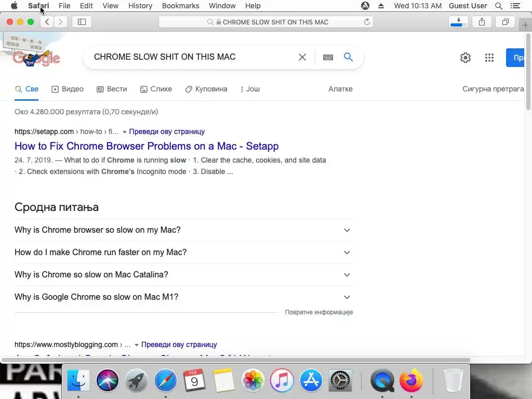This screenshot has height=399, width=532.
Task: Open the App Store from the Dock
Action: click(311, 380)
